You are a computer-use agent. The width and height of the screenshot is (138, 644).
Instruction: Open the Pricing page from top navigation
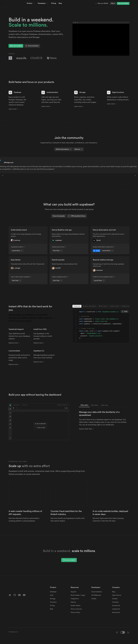(x=54, y=3)
